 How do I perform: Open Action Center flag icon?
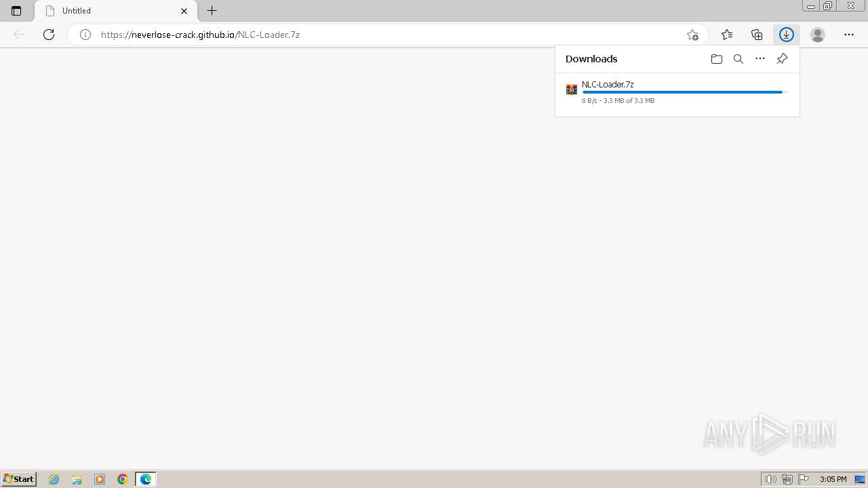pos(804,479)
